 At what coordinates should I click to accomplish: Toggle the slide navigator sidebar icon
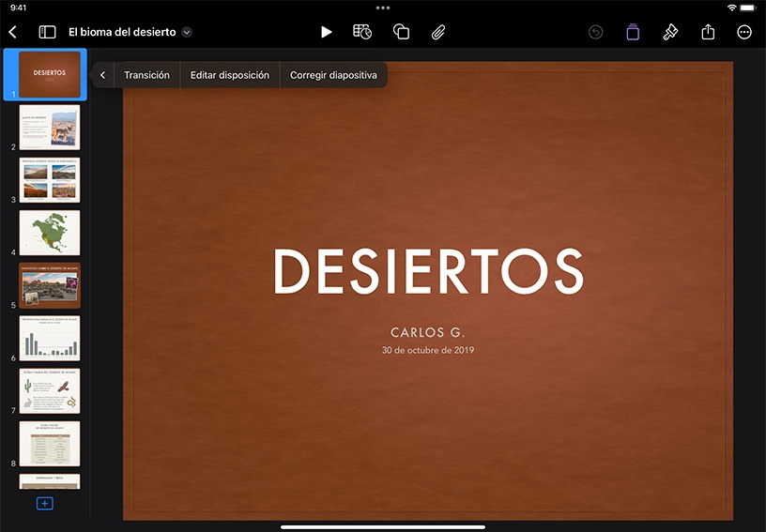(47, 32)
